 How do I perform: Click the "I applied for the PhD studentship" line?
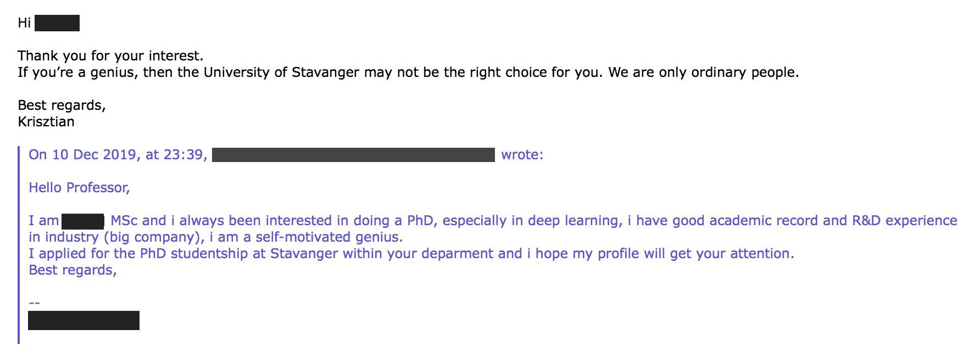(138, 254)
